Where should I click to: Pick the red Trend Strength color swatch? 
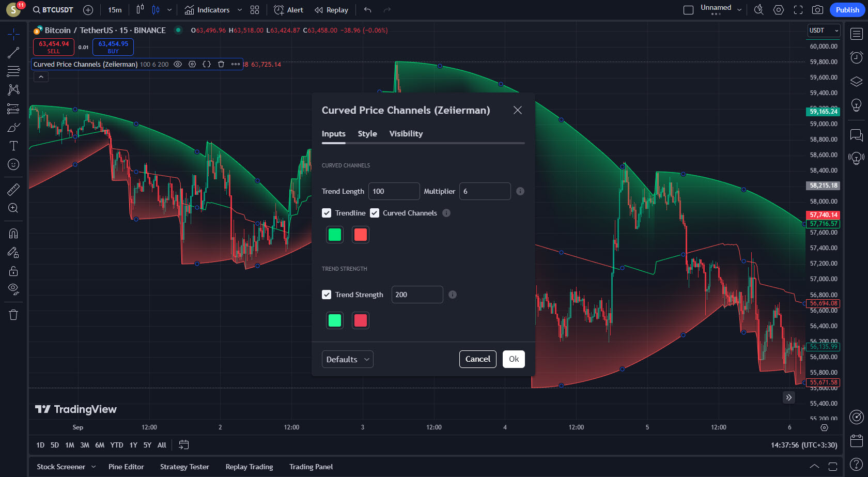(361, 320)
